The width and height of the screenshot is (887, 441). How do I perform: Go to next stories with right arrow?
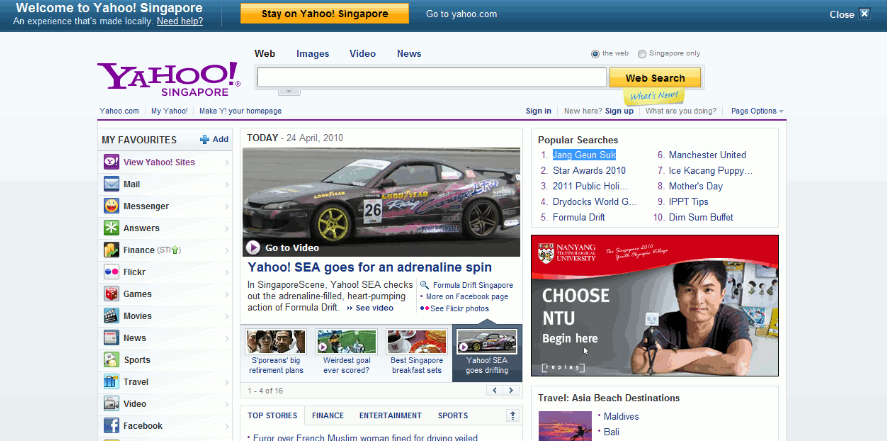(511, 391)
